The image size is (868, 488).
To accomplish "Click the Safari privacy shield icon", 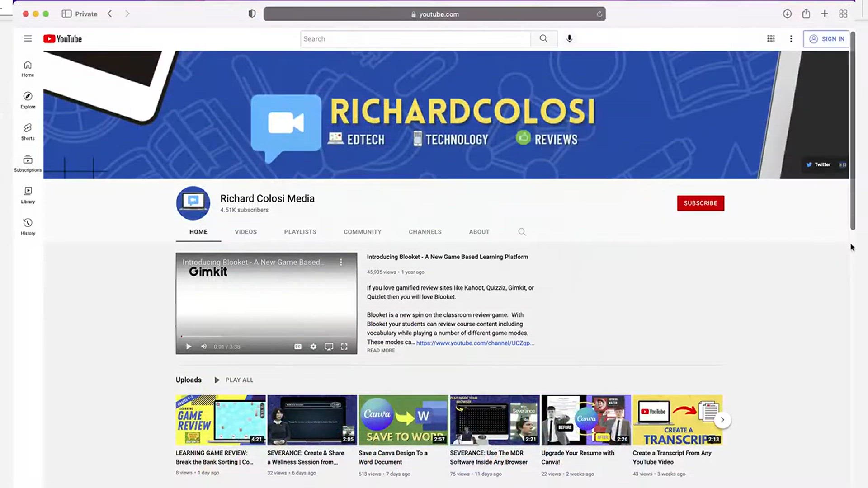I will [x=252, y=14].
